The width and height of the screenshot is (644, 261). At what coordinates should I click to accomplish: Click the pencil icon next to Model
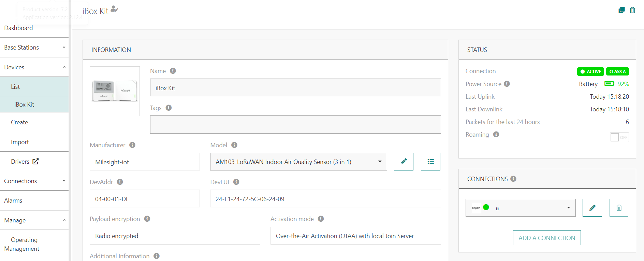pyautogui.click(x=404, y=162)
